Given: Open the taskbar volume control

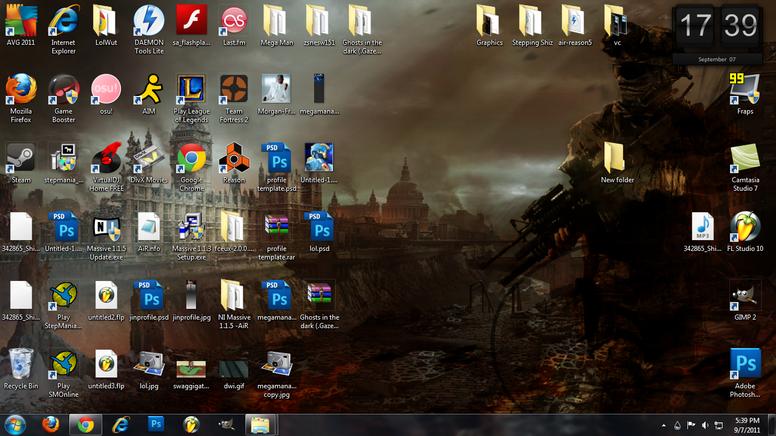Looking at the screenshot, I should (x=705, y=426).
